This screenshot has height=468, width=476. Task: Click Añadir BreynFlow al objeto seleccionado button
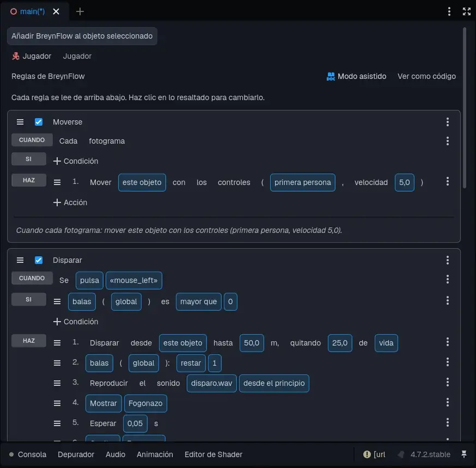pos(82,36)
